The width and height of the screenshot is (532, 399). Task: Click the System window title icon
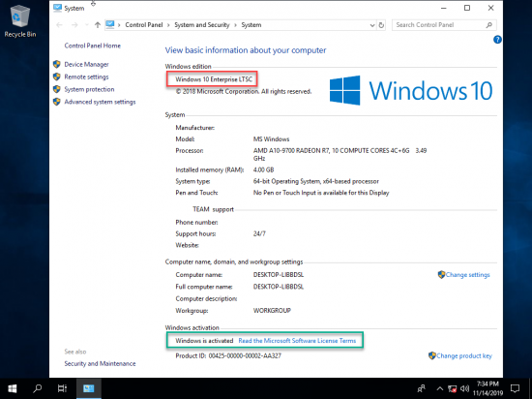point(57,8)
